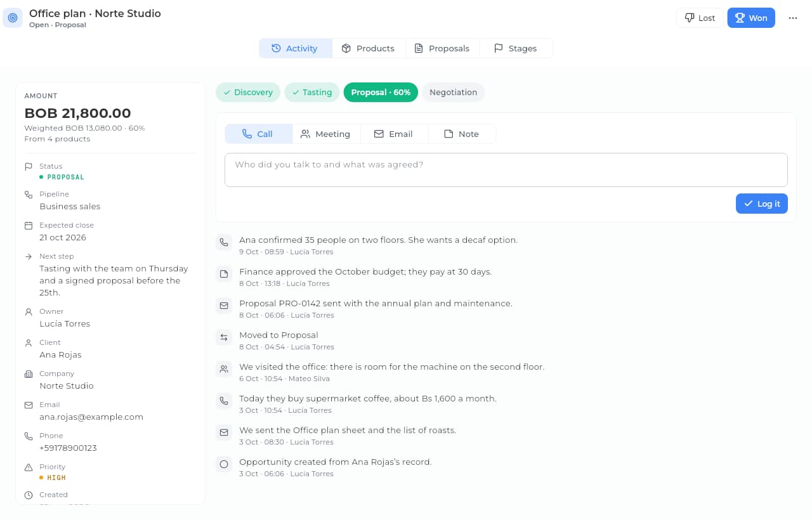The width and height of the screenshot is (812, 520).
Task: Click the circle icon beside Opportunity created entry
Action: click(x=223, y=464)
